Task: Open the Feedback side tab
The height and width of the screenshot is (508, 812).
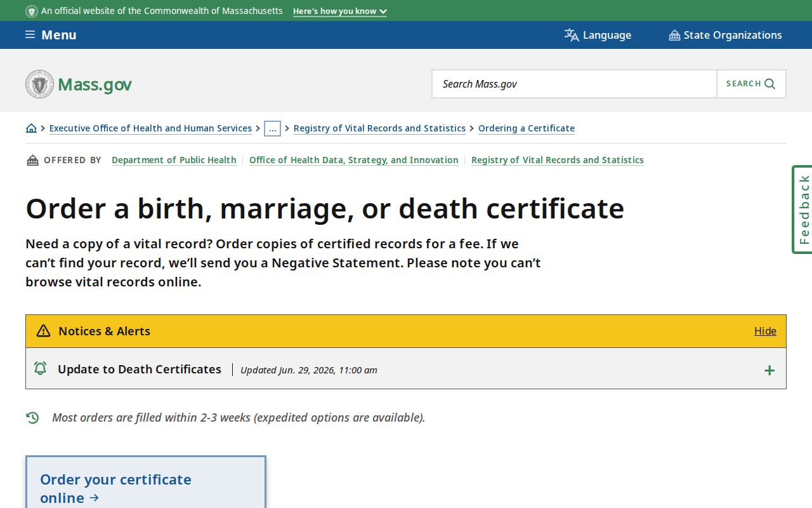Action: tap(802, 210)
